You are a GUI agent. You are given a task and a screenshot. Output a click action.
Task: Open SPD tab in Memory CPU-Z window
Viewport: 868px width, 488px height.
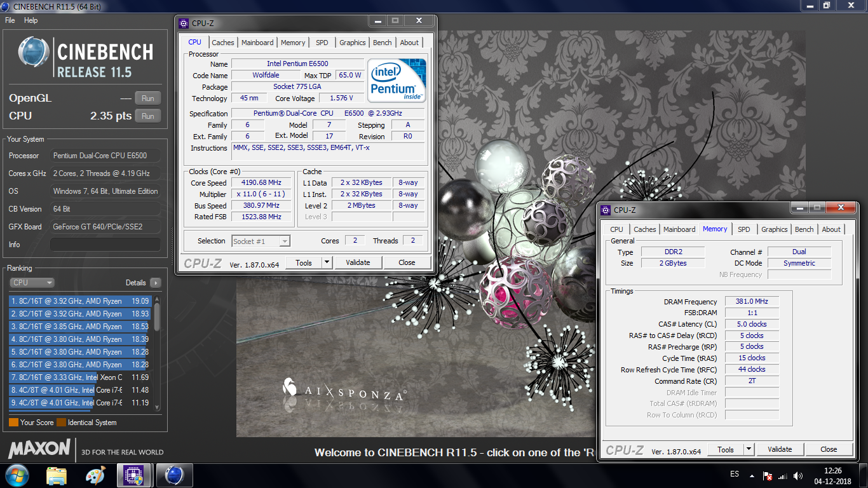point(744,229)
